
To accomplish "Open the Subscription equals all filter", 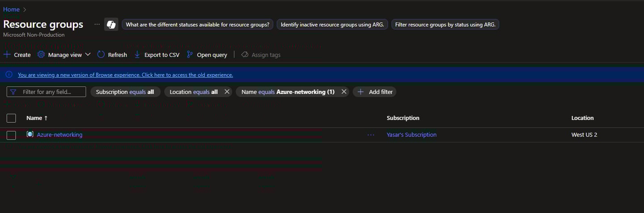I will click(125, 92).
